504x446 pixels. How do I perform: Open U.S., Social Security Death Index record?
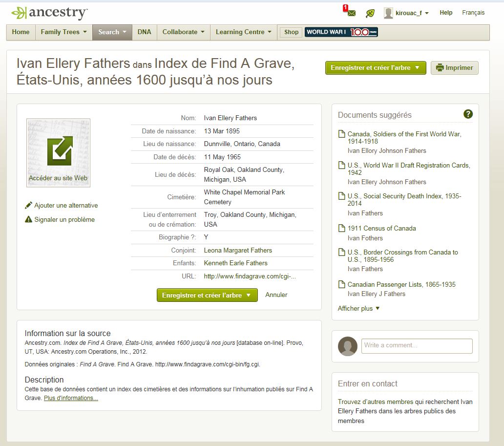404,200
